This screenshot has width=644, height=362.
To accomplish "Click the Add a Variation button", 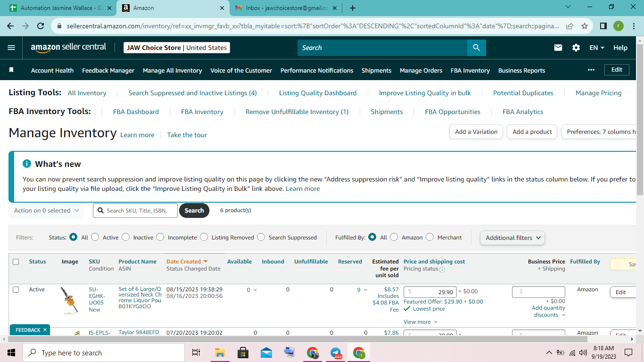I will pyautogui.click(x=476, y=132).
